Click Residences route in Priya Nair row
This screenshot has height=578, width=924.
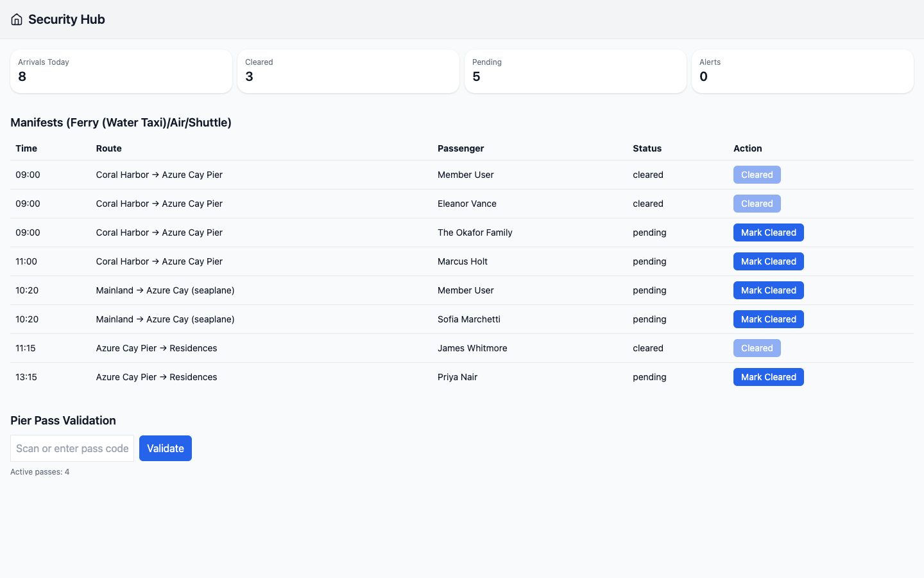coord(157,377)
